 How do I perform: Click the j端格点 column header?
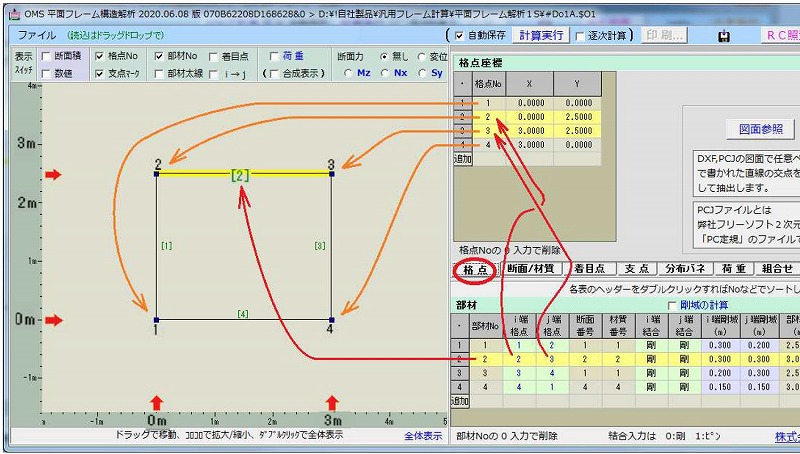(x=552, y=325)
